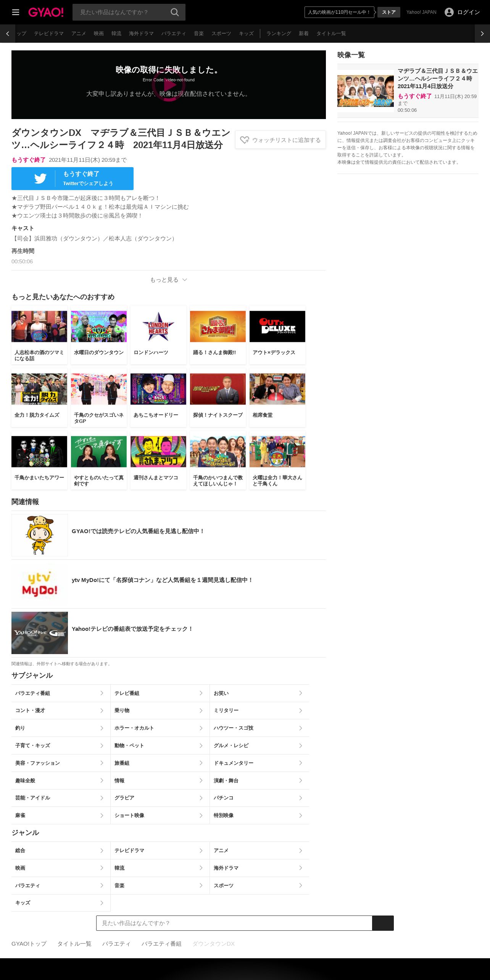490x980 pixels.
Task: Click バラエティ番組 breadcrumb link
Action: tap(161, 944)
